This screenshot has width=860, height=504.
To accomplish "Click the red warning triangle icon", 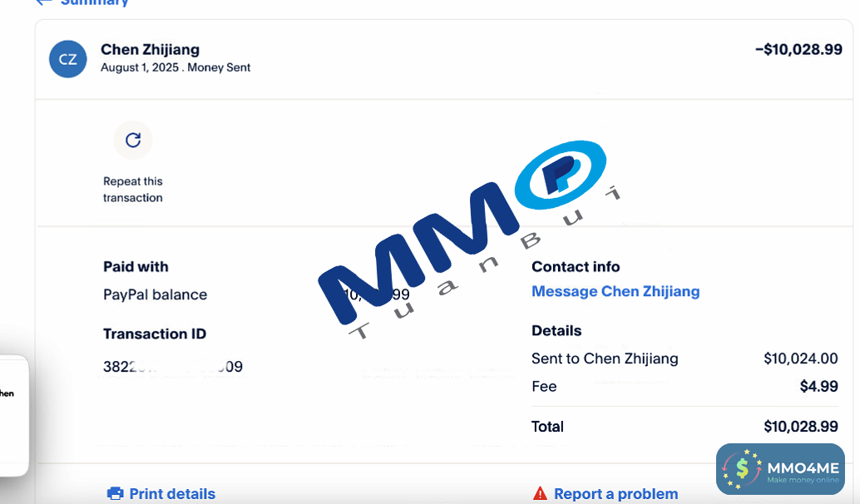I will [541, 494].
